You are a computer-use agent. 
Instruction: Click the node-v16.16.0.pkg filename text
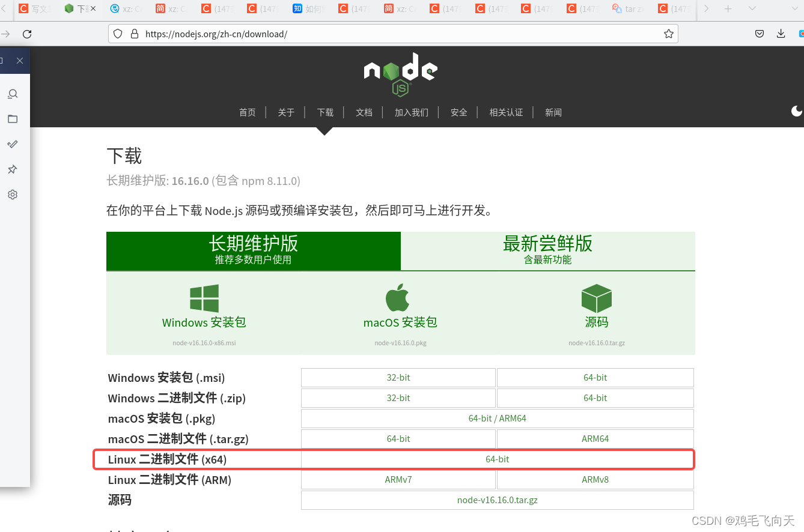[x=400, y=343]
